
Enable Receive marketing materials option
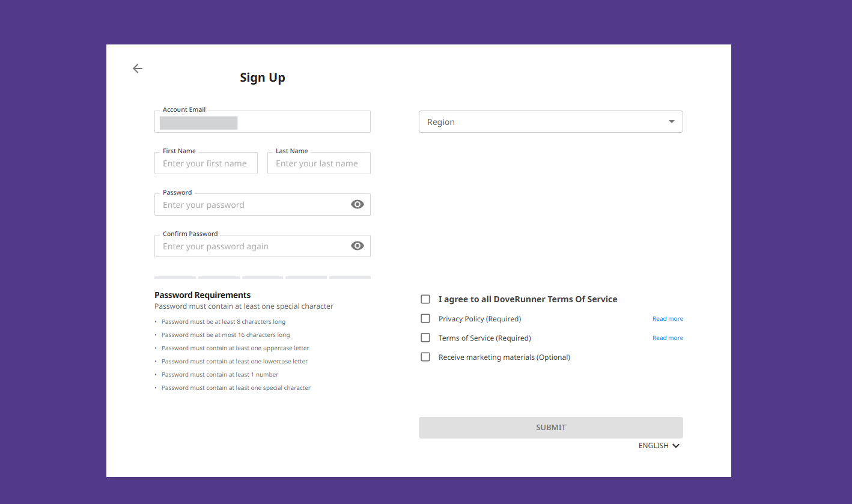coord(425,357)
